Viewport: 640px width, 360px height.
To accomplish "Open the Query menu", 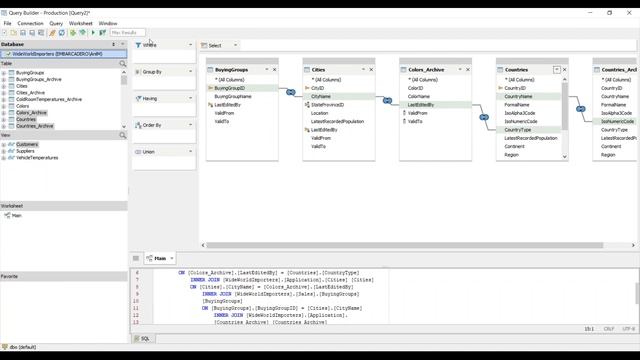I will pyautogui.click(x=56, y=23).
